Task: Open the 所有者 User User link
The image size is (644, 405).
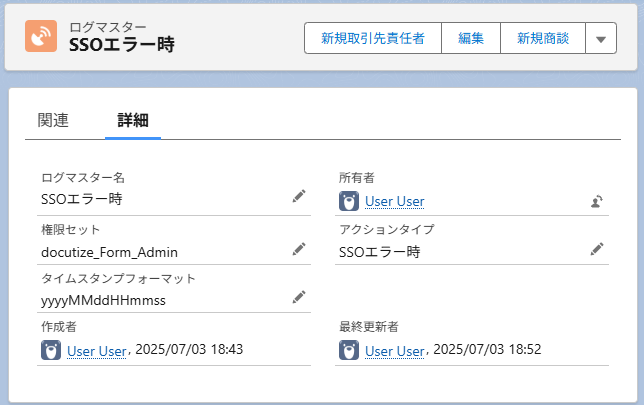Action: pos(394,202)
